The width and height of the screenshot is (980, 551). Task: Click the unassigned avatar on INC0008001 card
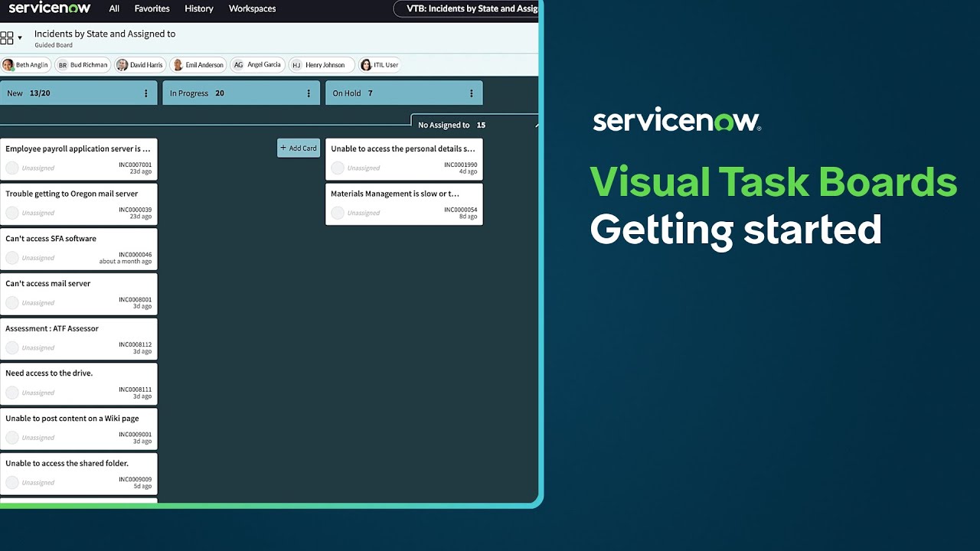pos(11,303)
